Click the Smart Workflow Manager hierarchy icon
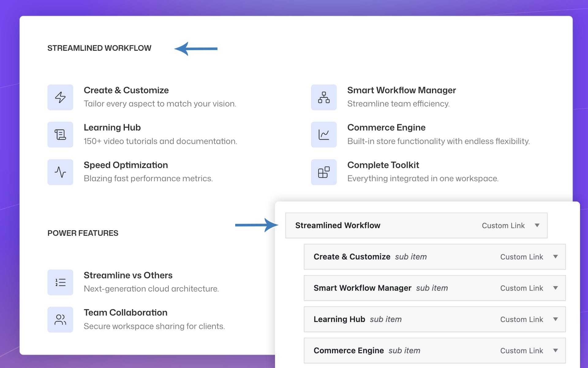This screenshot has height=368, width=588. [324, 97]
